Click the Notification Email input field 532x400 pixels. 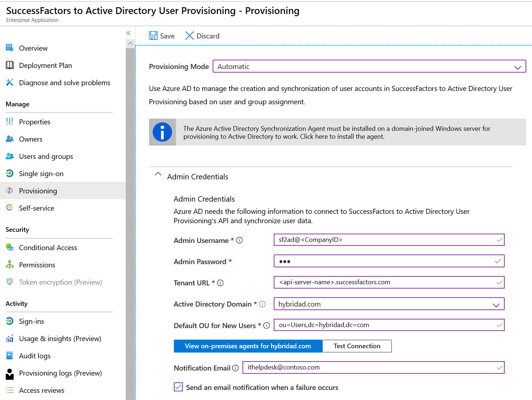tap(374, 367)
